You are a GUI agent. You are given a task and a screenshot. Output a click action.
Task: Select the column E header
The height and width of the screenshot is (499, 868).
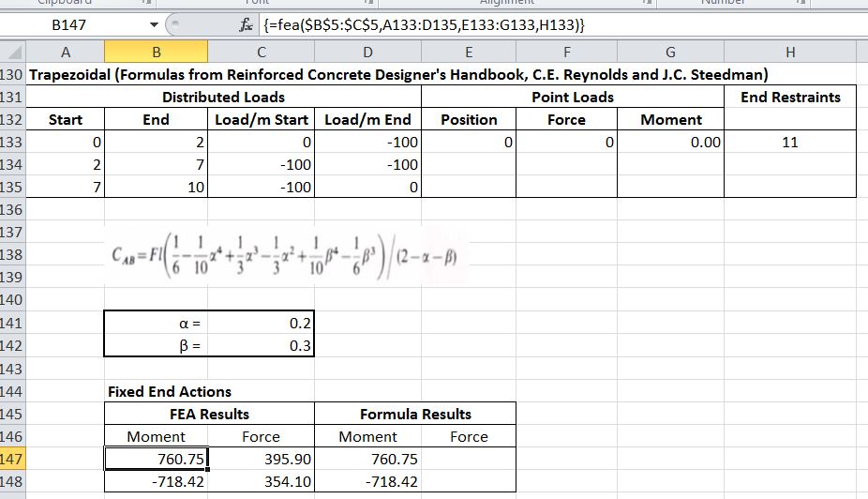pyautogui.click(x=468, y=53)
